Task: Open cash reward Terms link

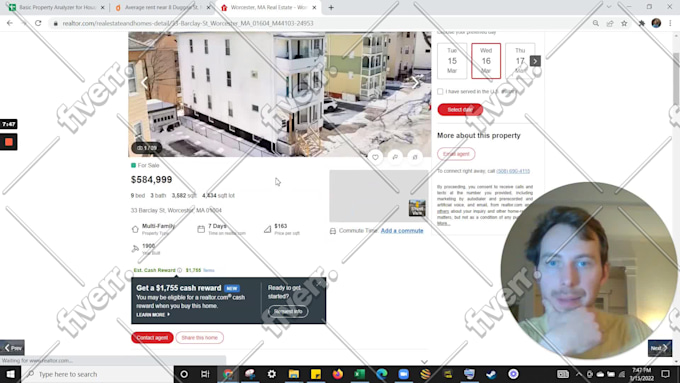Action: 209,270
